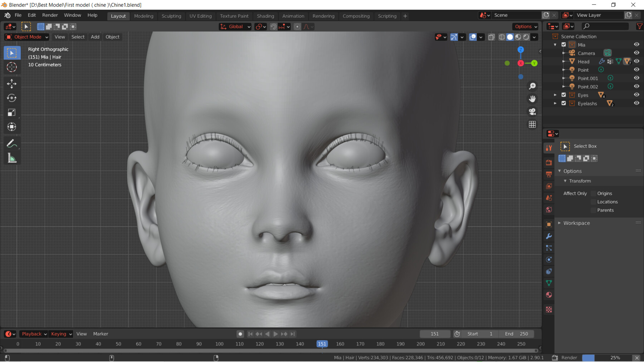Hide the Eyelashs collection in the outliner
Image resolution: width=644 pixels, height=362 pixels.
[637, 103]
